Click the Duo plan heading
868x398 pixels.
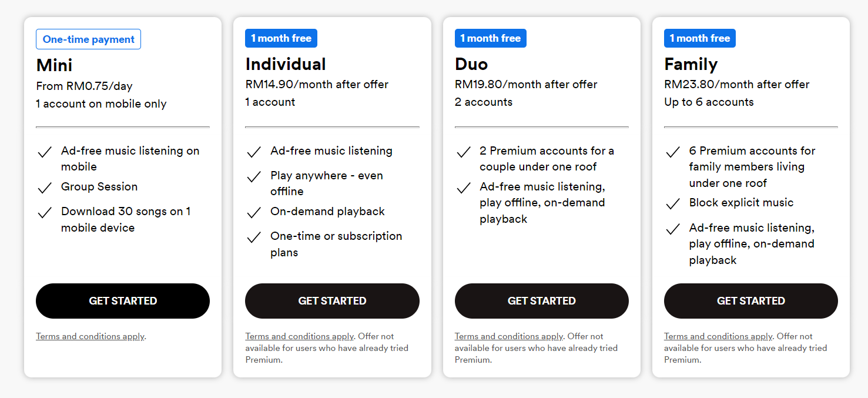471,64
